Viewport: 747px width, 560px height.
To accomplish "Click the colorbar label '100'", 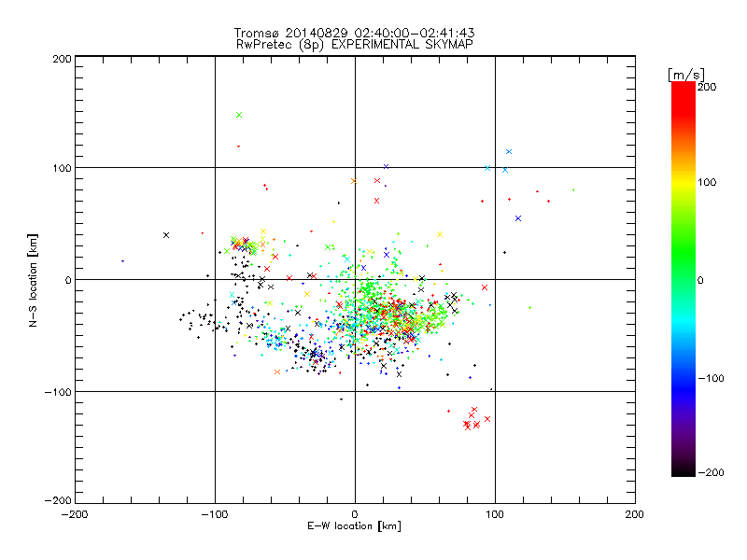I will click(707, 182).
